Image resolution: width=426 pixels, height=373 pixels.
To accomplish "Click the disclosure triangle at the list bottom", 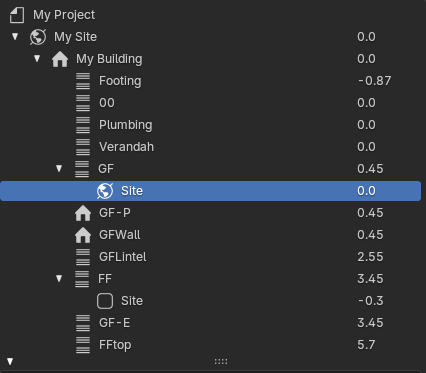I will click(x=10, y=361).
